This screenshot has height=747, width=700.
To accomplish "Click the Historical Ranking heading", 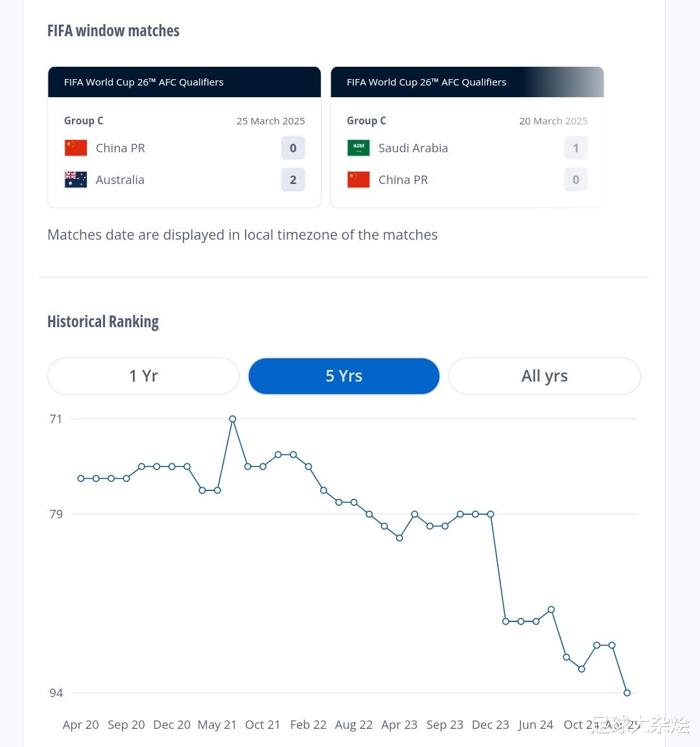I will point(103,322).
